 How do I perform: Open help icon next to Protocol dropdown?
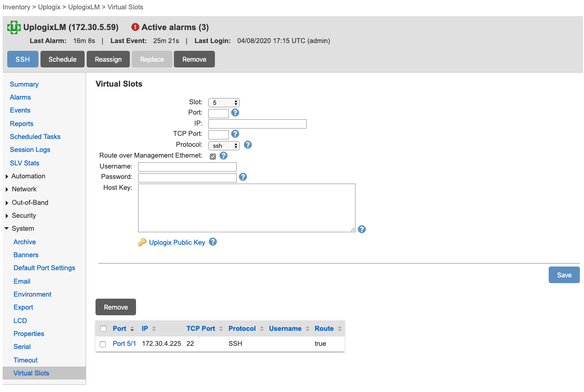click(248, 145)
